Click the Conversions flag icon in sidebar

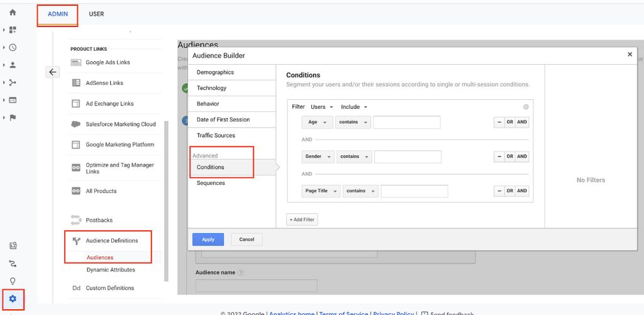click(x=13, y=118)
